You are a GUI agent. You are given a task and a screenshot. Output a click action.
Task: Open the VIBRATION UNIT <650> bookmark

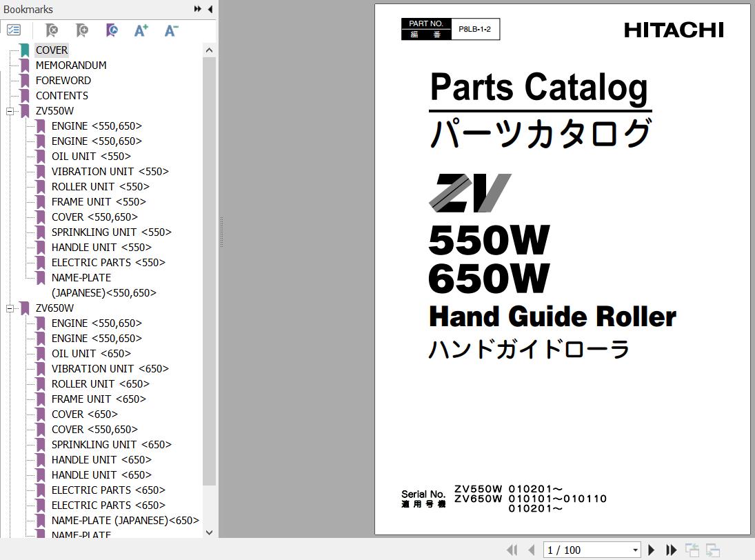coord(110,369)
